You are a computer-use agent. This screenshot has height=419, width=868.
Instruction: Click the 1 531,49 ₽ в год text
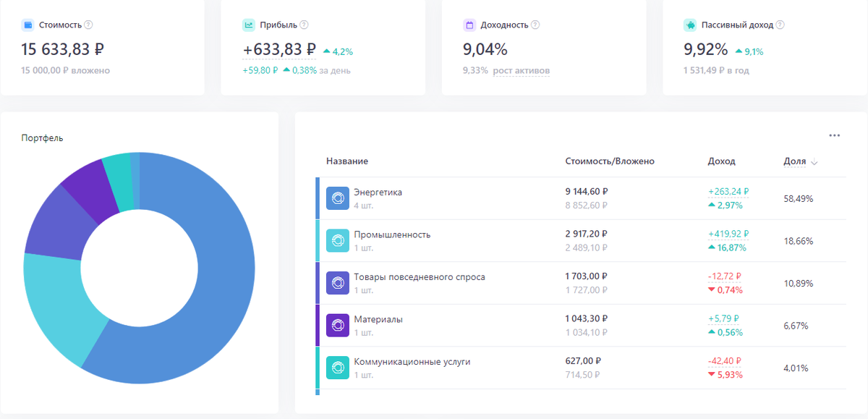[x=716, y=70]
